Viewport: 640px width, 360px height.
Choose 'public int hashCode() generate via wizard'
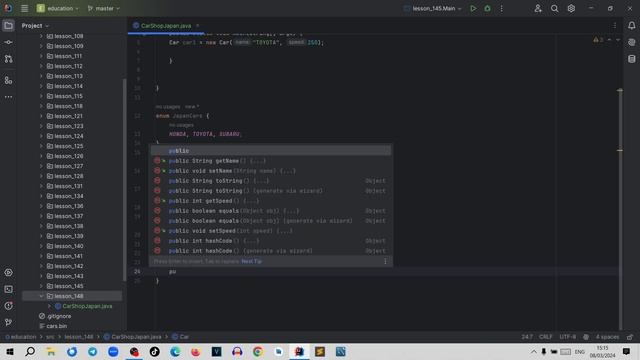(271, 251)
